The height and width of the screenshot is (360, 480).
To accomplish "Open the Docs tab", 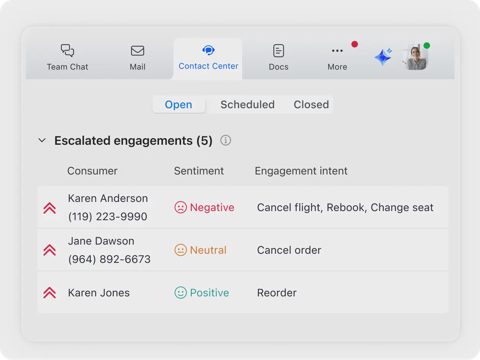I will click(x=278, y=58).
